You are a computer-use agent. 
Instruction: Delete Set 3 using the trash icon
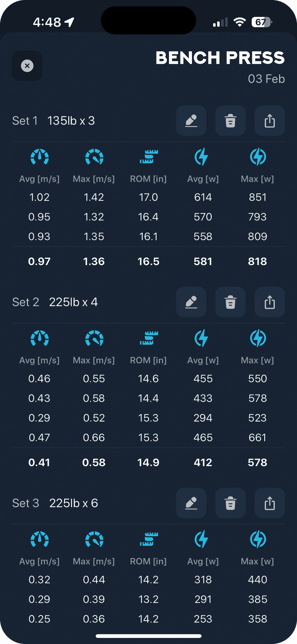tap(231, 503)
